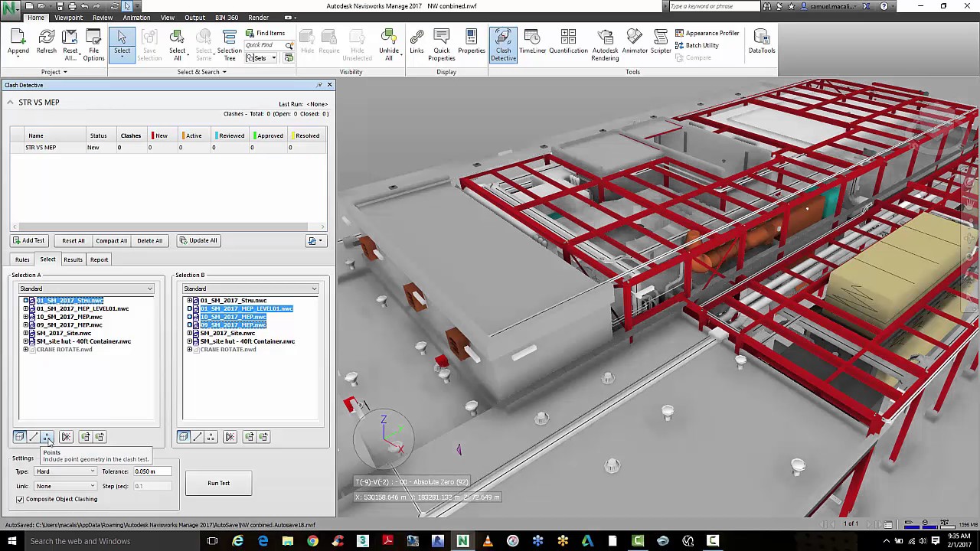
Task: Open the Viewpoint ribbon tab
Action: [x=68, y=18]
